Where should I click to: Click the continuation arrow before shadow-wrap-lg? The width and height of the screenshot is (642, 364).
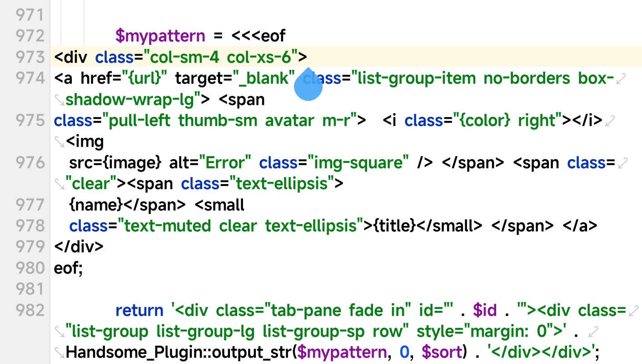click(60, 100)
